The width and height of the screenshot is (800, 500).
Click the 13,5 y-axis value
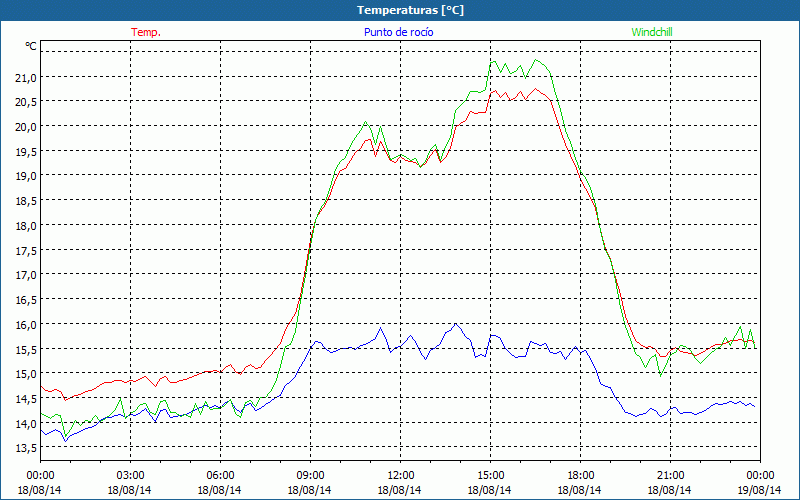[x=27, y=448]
